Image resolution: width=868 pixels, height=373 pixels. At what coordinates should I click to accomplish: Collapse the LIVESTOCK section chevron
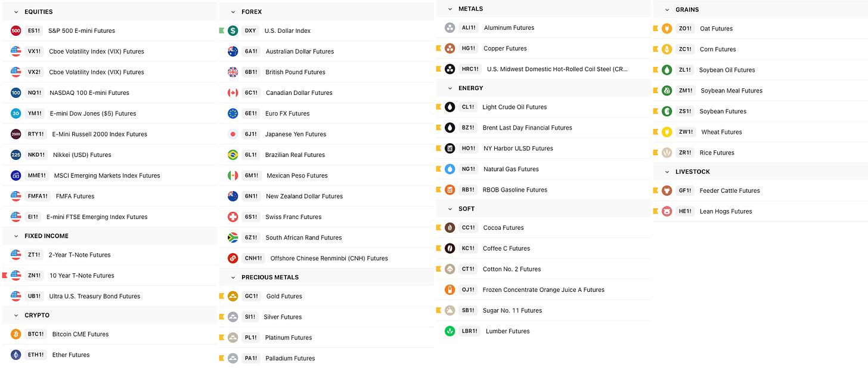[x=667, y=172]
